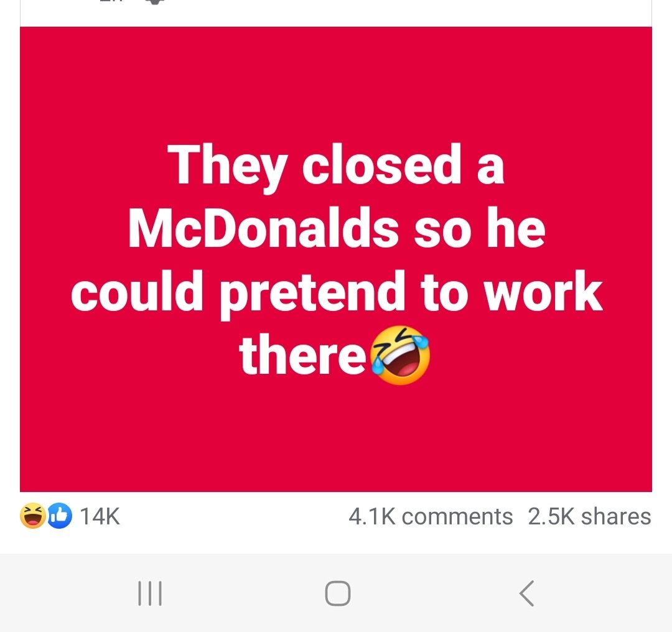Image resolution: width=672 pixels, height=632 pixels.
Task: Tap the cut-off post timestamp at the top
Action: click(x=111, y=2)
